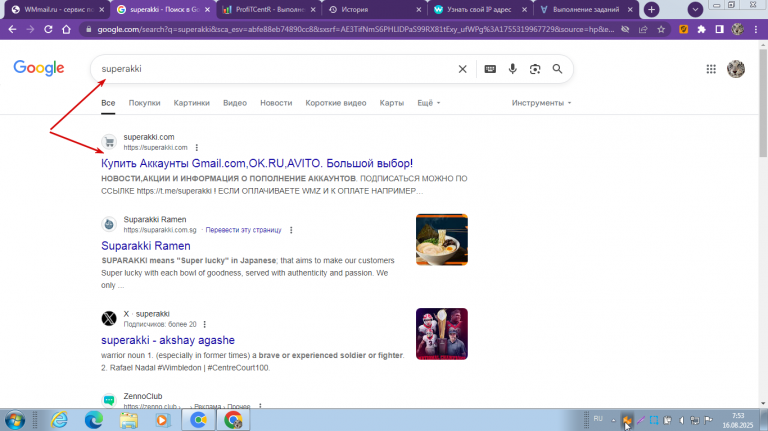This screenshot has width=768, height=431.
Task: Open the media player taskbar icon
Action: [x=163, y=420]
